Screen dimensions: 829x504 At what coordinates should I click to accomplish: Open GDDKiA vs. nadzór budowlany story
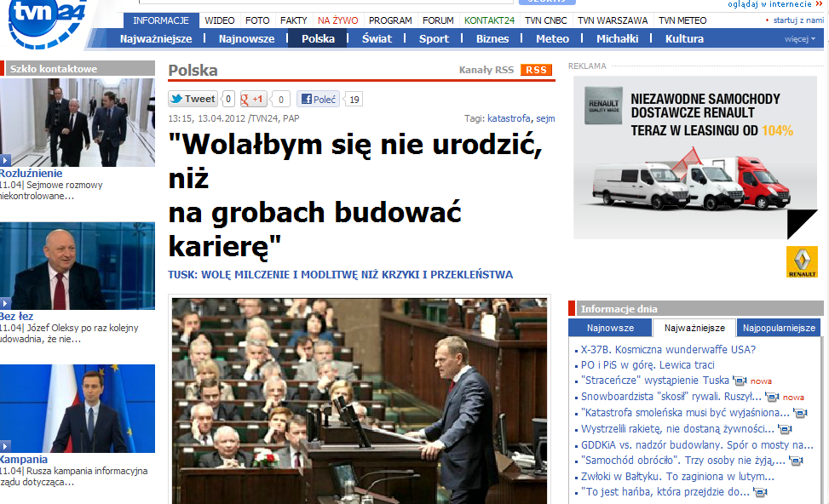[697, 444]
